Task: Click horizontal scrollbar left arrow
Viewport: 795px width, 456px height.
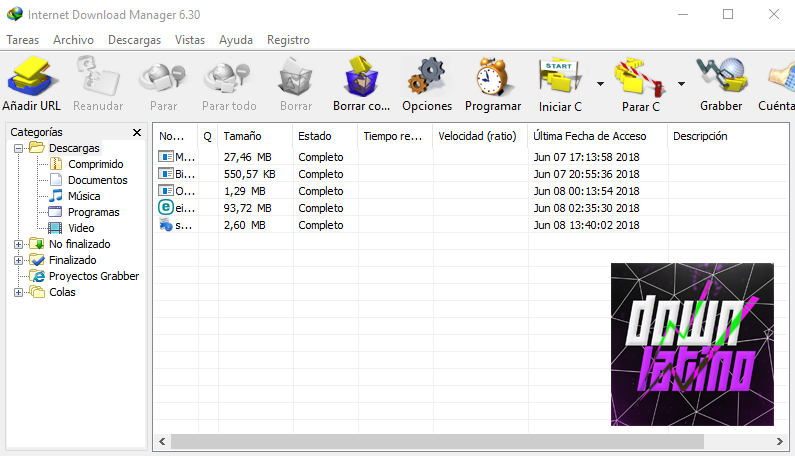Action: pos(162,442)
